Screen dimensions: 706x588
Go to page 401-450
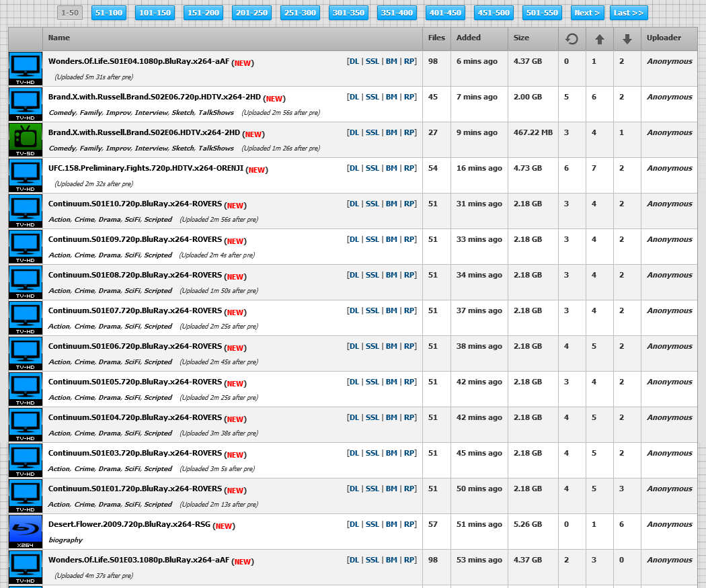click(445, 13)
